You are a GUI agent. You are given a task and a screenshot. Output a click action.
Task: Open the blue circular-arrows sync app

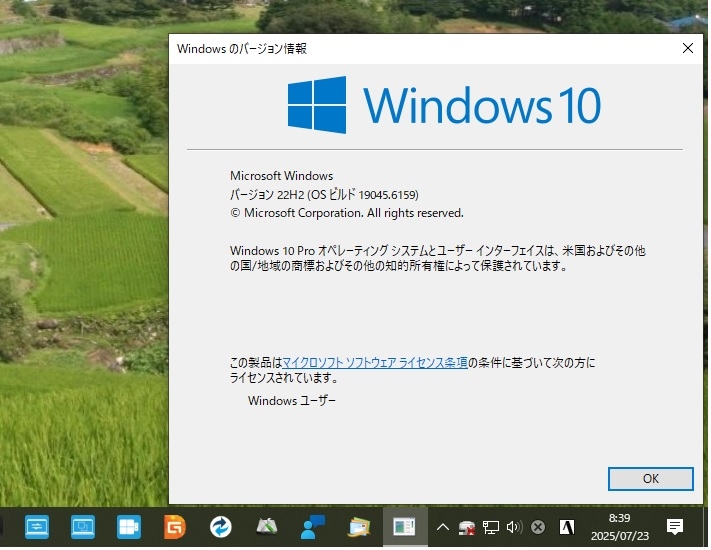click(221, 527)
